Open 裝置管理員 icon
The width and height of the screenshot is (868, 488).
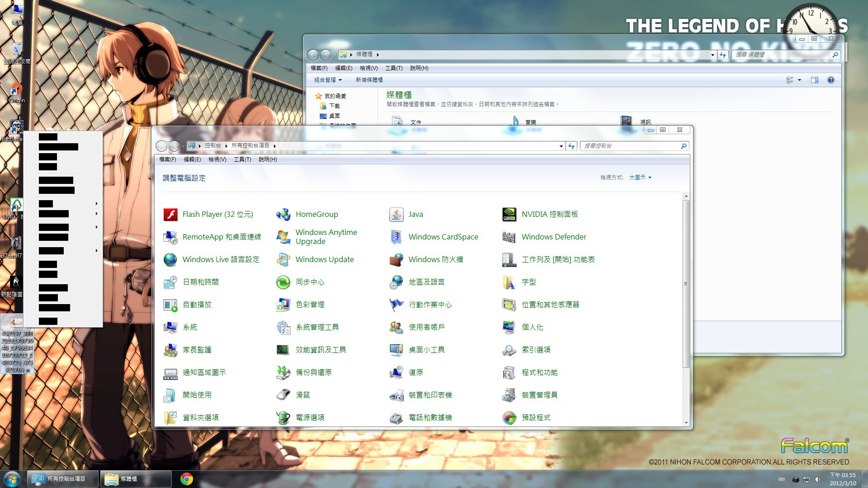509,395
